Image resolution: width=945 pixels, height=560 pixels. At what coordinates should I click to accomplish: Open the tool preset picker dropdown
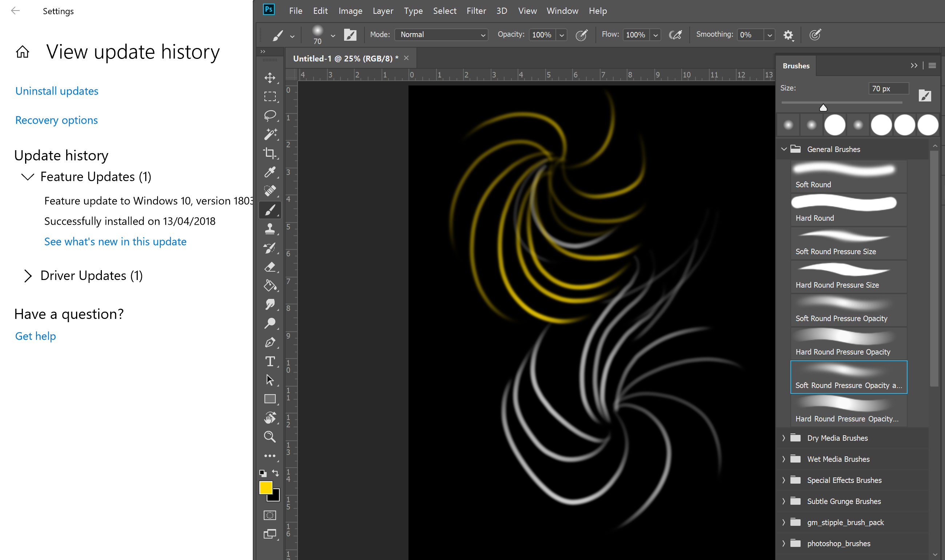coord(292,36)
